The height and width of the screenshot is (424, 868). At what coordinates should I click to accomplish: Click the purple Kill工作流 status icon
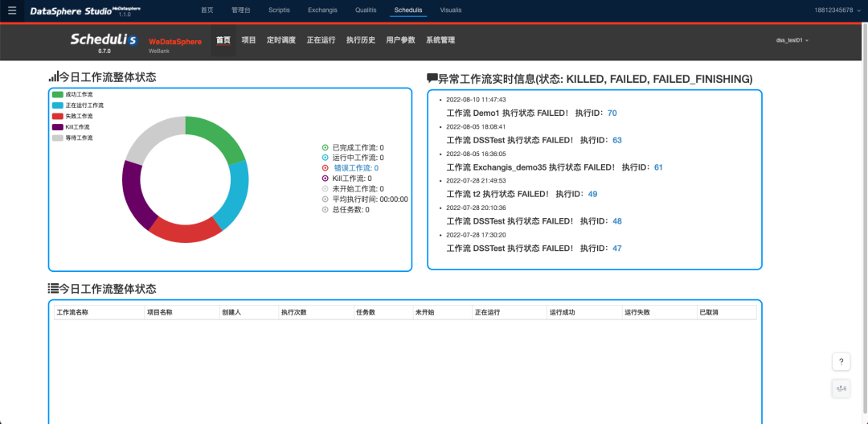(325, 179)
